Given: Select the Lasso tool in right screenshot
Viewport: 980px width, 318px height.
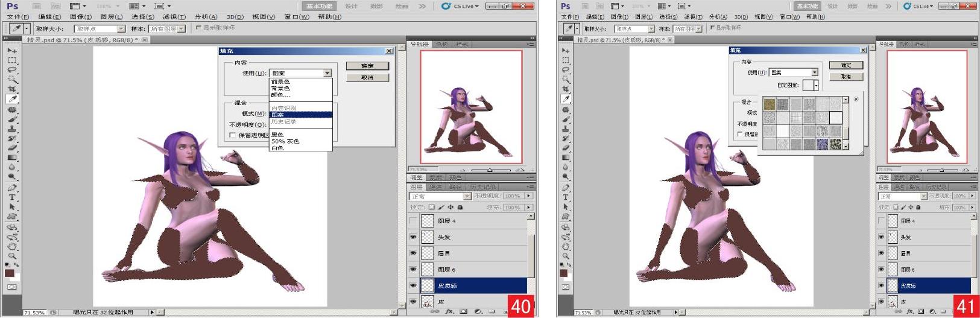Looking at the screenshot, I should (566, 70).
